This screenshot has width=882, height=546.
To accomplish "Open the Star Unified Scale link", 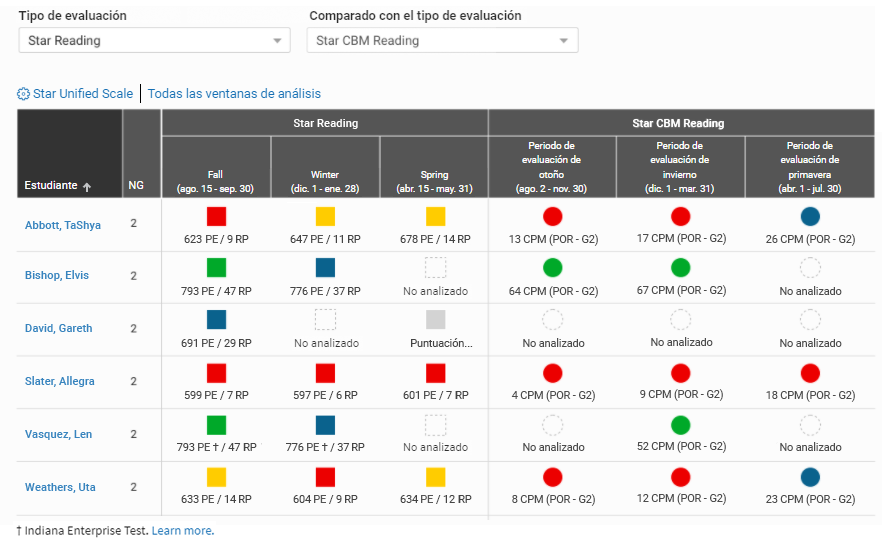I will click(x=83, y=93).
